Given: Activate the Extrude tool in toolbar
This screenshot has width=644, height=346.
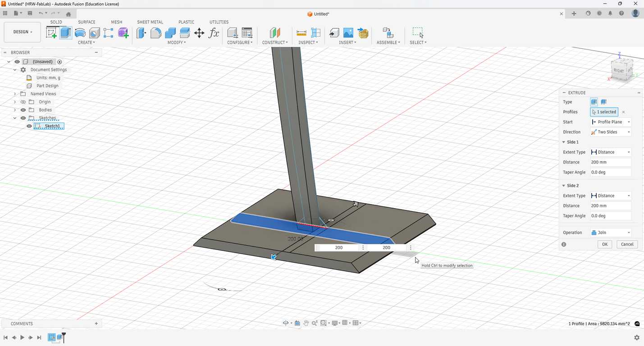Looking at the screenshot, I should click(66, 33).
